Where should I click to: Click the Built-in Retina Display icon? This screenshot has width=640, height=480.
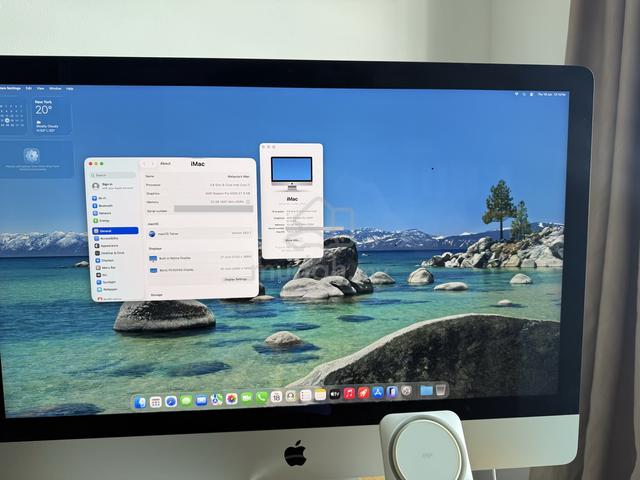click(153, 259)
